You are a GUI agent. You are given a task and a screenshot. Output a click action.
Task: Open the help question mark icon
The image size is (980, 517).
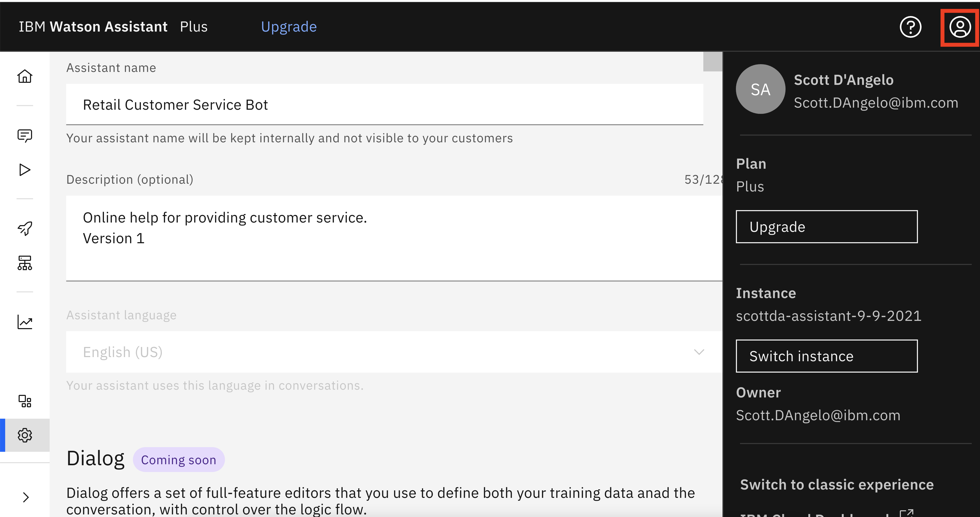pyautogui.click(x=910, y=27)
